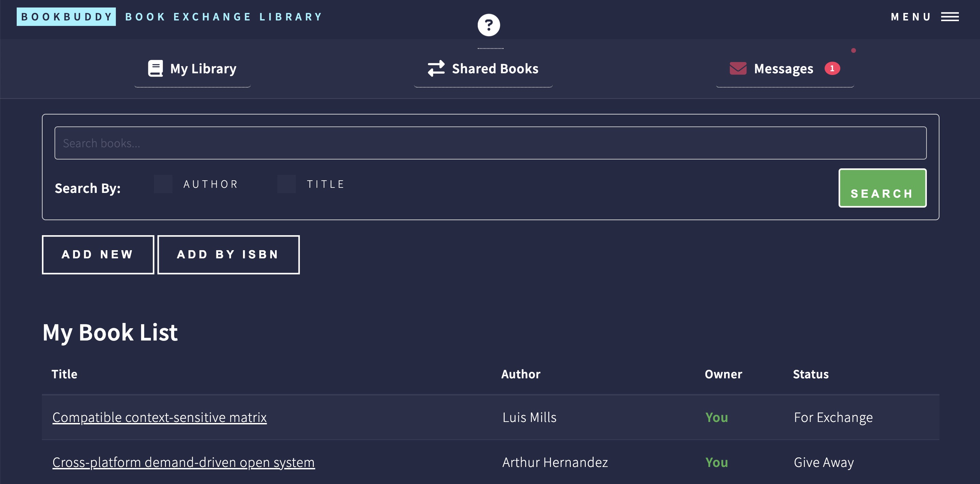This screenshot has height=484, width=980.
Task: Click the Book Exchange Library header title
Action: 224,17
